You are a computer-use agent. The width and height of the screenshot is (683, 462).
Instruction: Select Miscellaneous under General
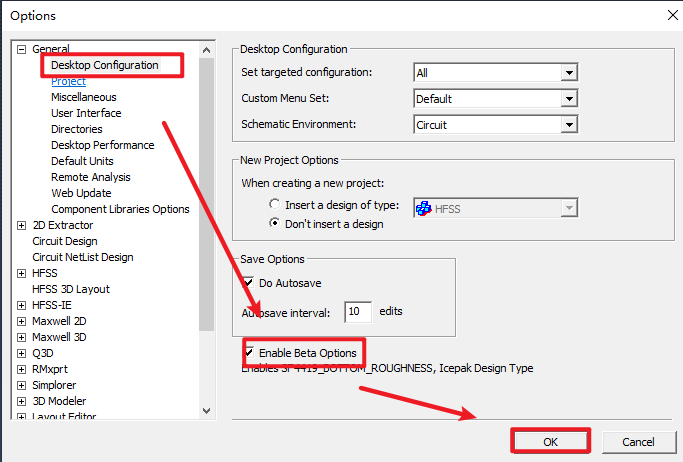pos(84,97)
